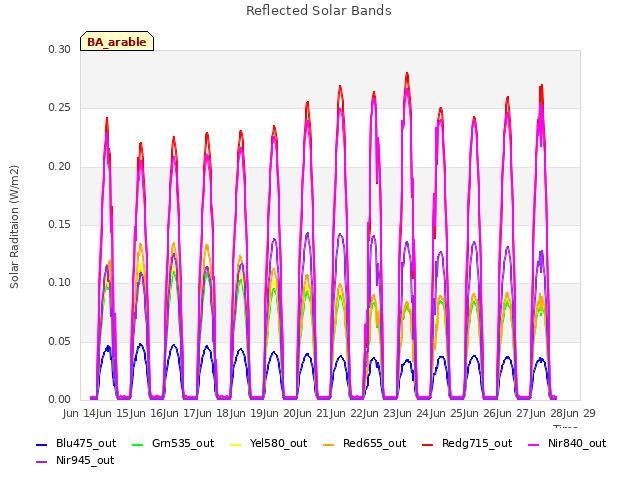Image resolution: width=640 pixels, height=480 pixels.
Task: Click the 0.20 y-axis tick label
Action: [60, 167]
